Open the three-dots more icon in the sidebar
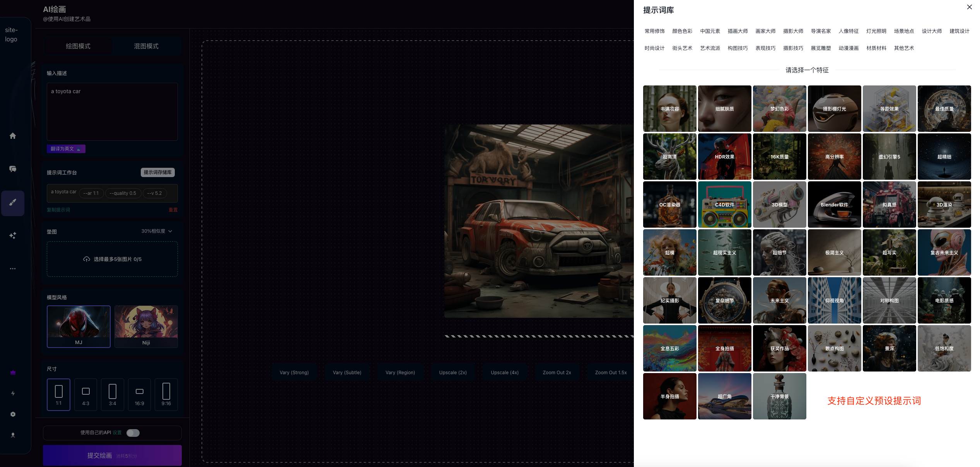This screenshot has height=467, width=980. [x=13, y=269]
